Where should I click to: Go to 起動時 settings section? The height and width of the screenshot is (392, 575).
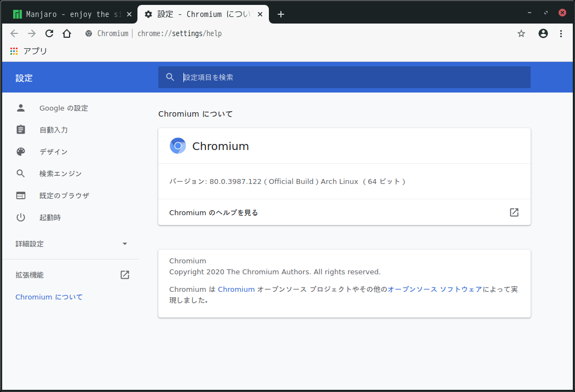pyautogui.click(x=50, y=217)
